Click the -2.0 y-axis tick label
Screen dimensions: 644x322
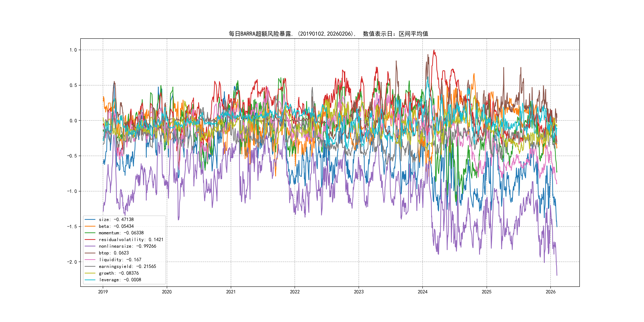pyautogui.click(x=72, y=262)
